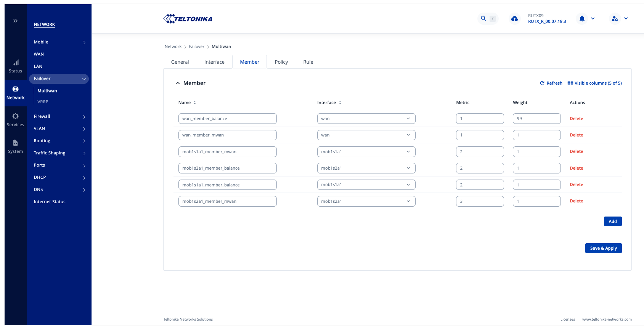The height and width of the screenshot is (329, 644).
Task: Switch to the Policy tab
Action: pyautogui.click(x=281, y=62)
